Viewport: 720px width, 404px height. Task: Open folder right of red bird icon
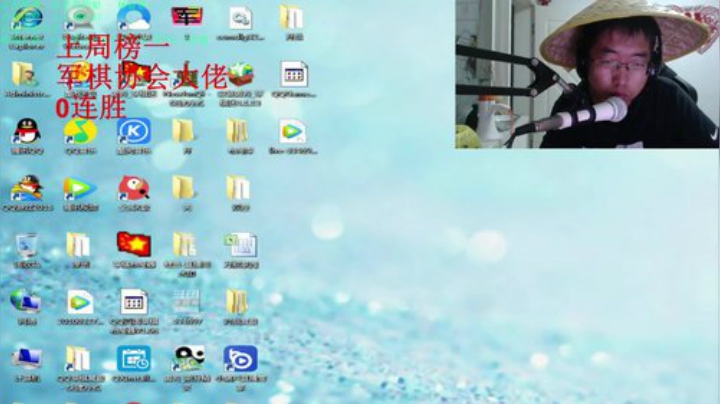click(x=184, y=189)
